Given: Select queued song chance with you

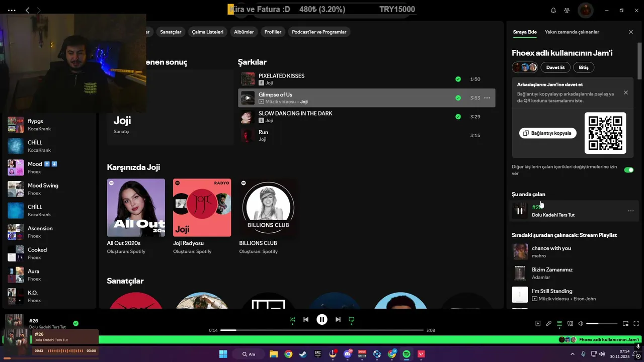Looking at the screenshot, I should click(575, 251).
